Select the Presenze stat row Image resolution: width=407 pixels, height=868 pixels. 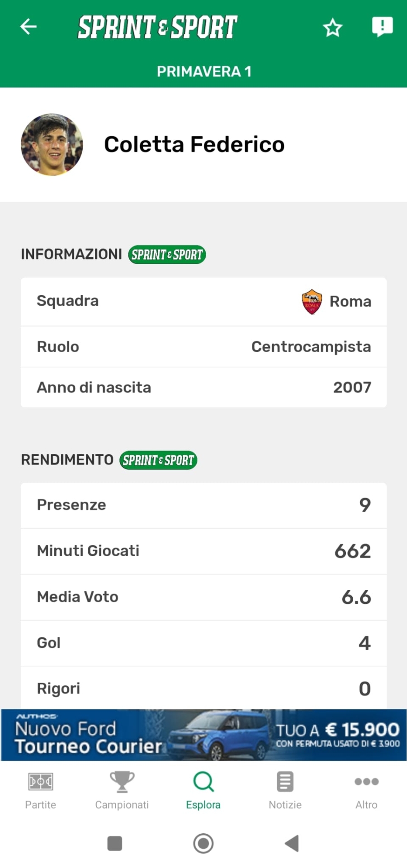click(x=203, y=505)
